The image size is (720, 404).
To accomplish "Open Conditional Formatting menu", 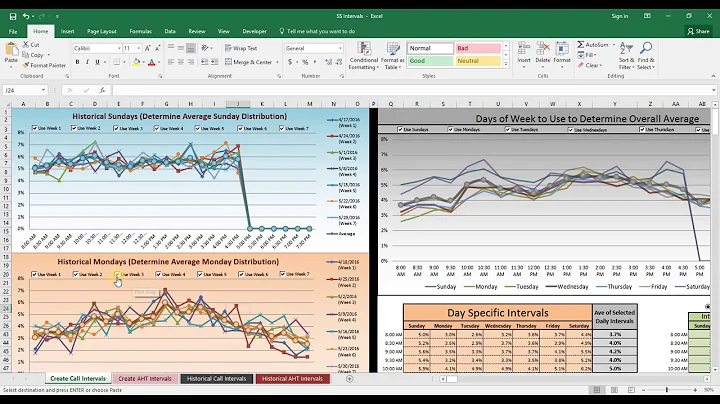I will (x=364, y=56).
